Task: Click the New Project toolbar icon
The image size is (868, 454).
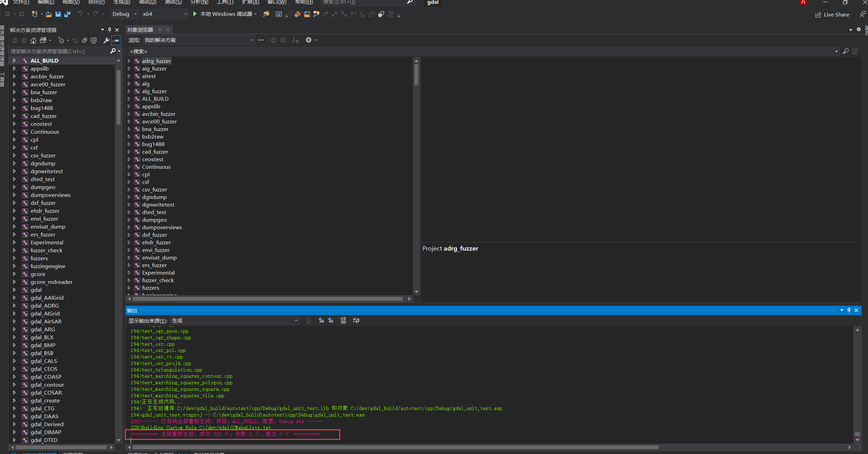Action: coord(34,14)
